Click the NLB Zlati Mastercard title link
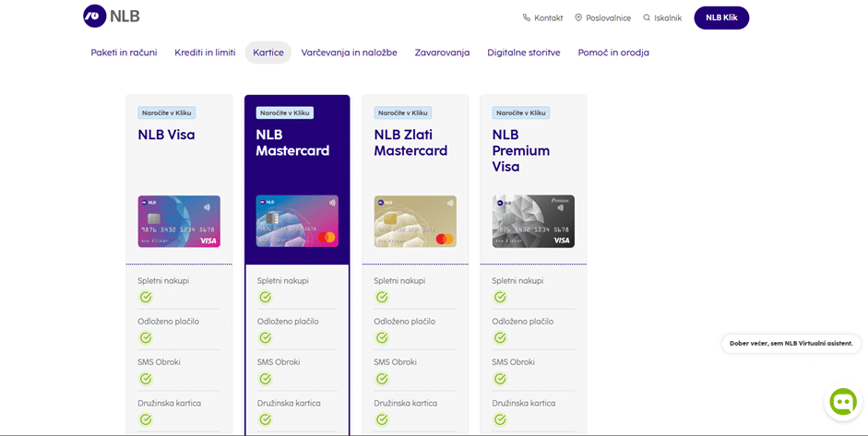The height and width of the screenshot is (436, 868). pos(410,143)
